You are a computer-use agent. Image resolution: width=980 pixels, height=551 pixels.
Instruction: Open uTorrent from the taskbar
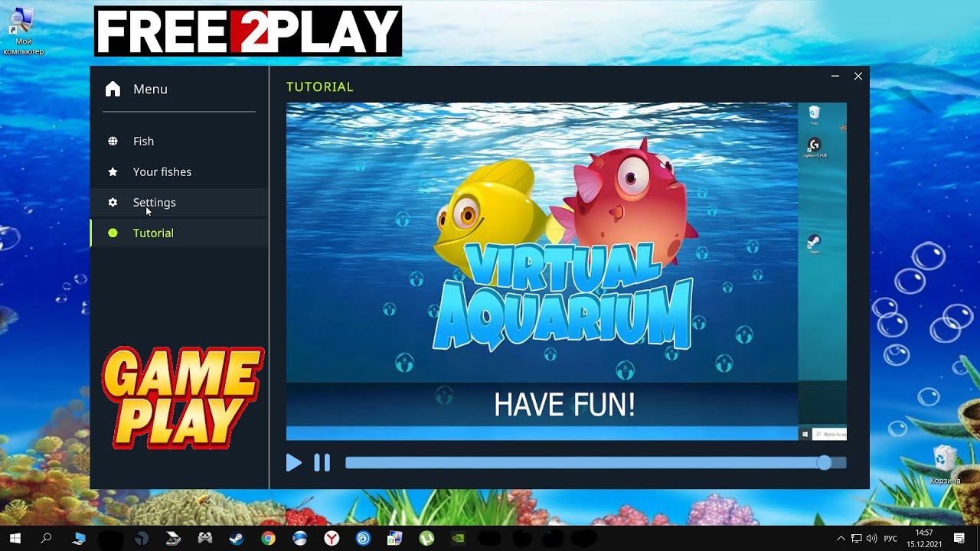pyautogui.click(x=426, y=538)
